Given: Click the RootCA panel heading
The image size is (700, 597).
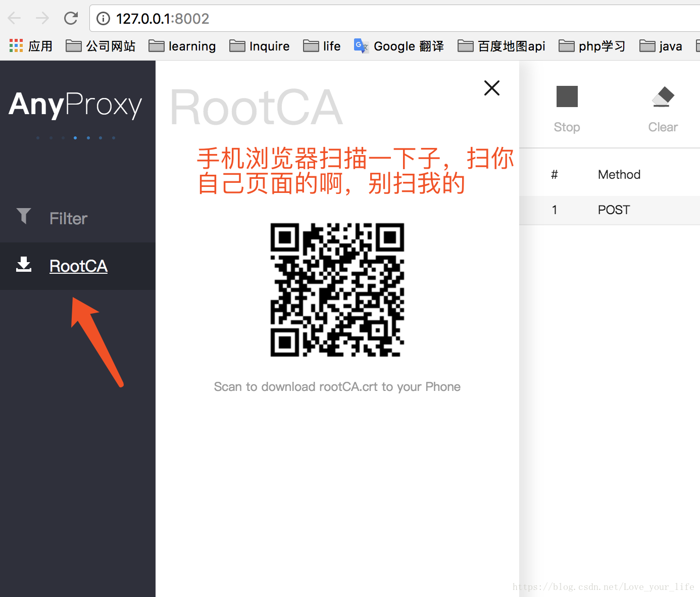Looking at the screenshot, I should pyautogui.click(x=257, y=107).
